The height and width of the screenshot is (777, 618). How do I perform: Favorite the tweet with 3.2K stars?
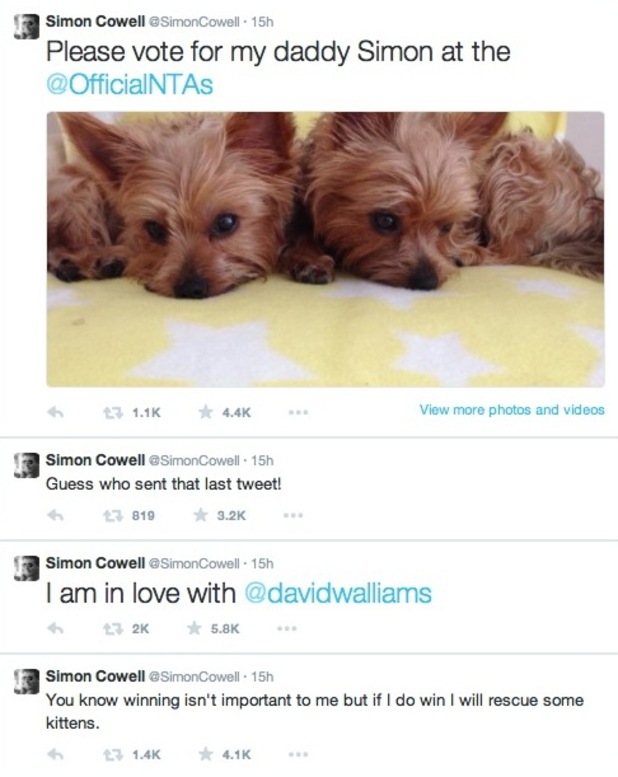(x=200, y=515)
